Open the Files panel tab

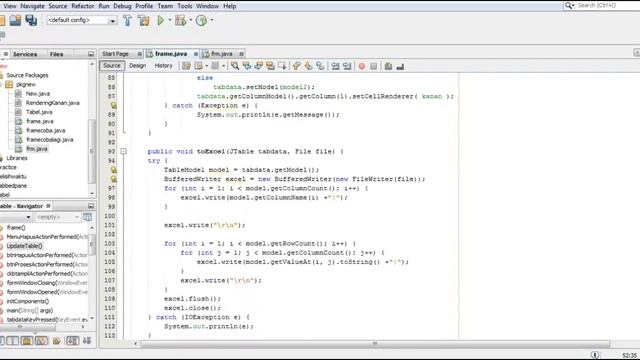57,54
